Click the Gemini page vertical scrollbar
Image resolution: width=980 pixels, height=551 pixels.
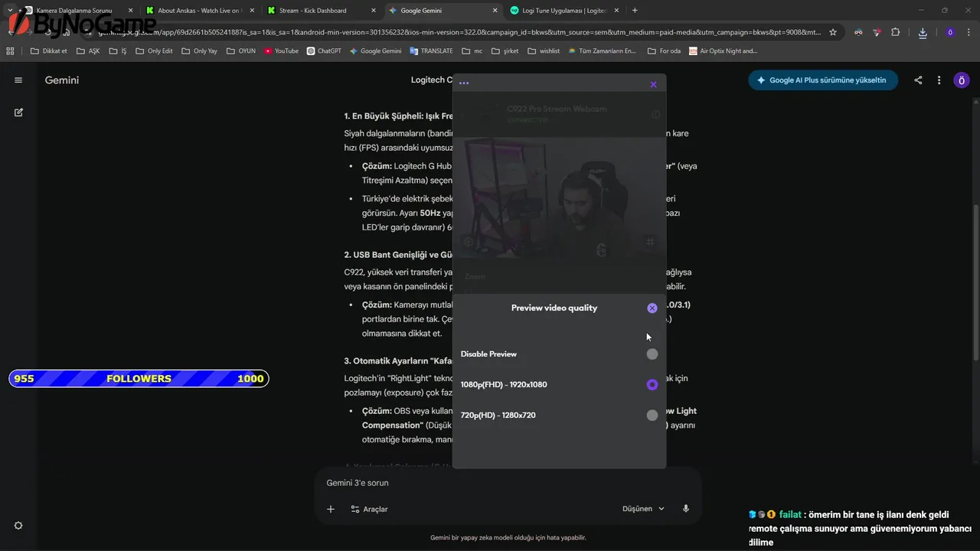point(975,283)
